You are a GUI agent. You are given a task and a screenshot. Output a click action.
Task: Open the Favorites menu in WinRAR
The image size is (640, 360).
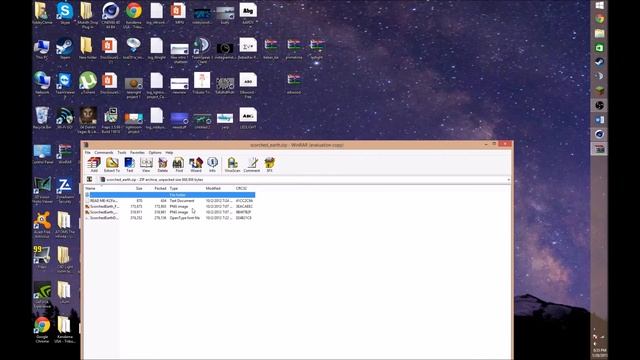tap(137, 152)
